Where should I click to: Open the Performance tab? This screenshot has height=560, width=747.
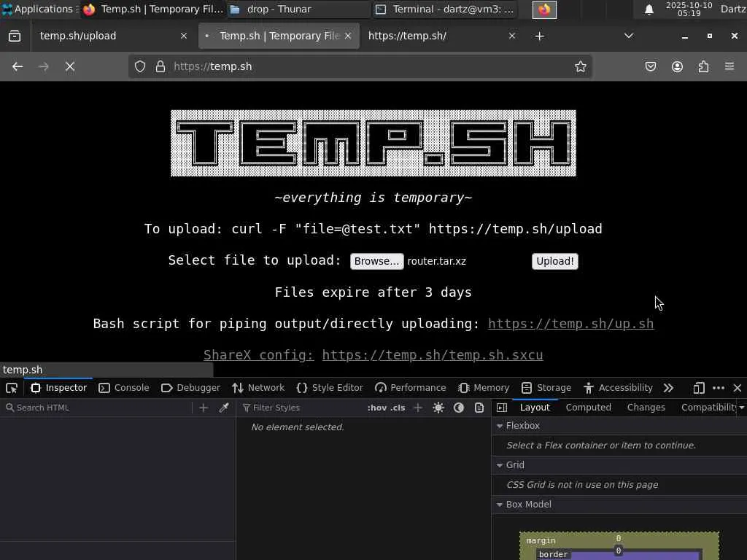click(x=411, y=388)
